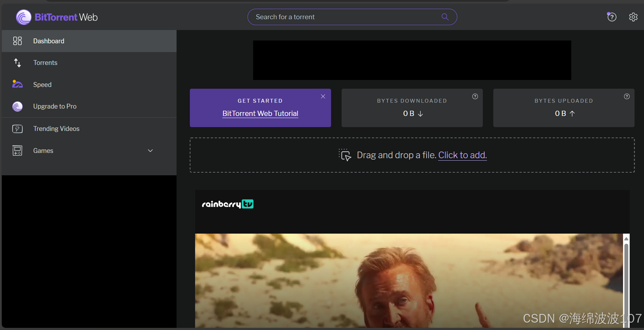Viewport: 644px width, 330px height.
Task: Open the BitTorrent Web Tutorial link
Action: point(260,113)
